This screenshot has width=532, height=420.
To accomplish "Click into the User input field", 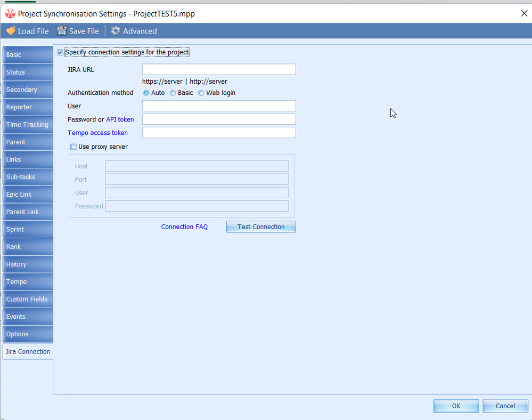I will [x=219, y=106].
